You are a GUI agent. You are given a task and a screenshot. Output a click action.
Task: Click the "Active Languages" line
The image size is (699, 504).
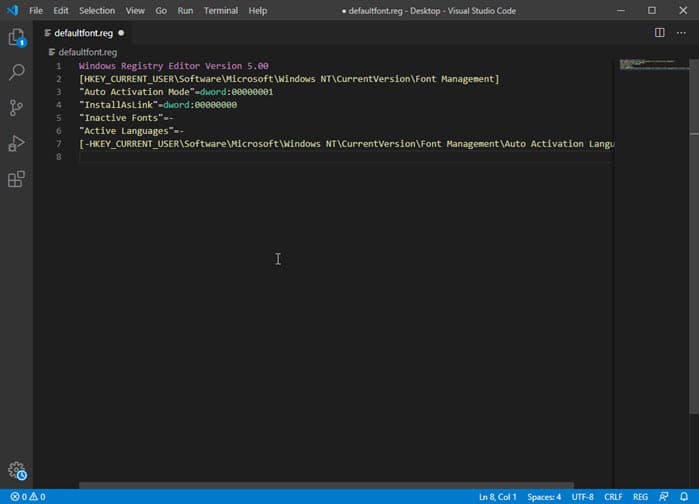[x=131, y=131]
